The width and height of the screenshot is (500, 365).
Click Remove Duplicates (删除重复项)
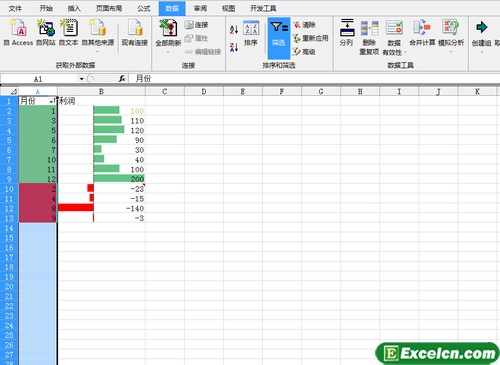click(369, 37)
